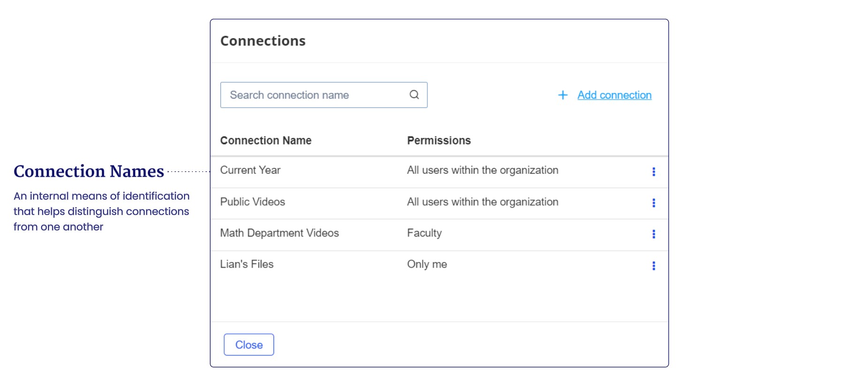Click the Current Year row's permission text

point(482,170)
